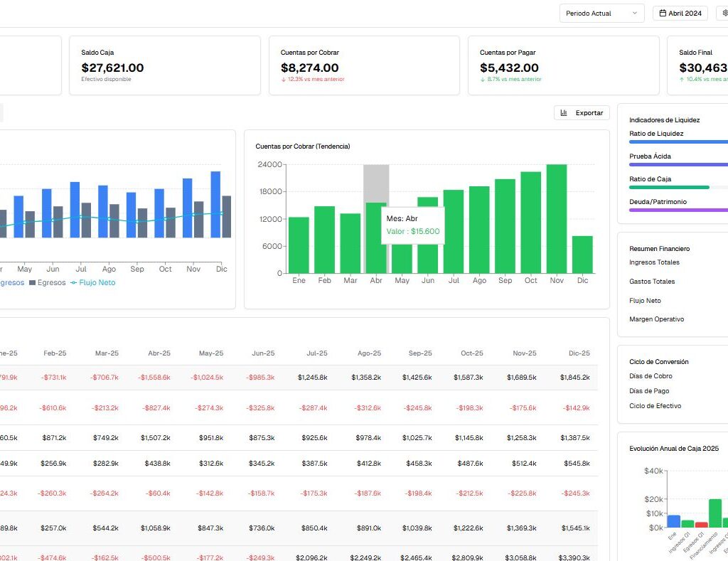This screenshot has width=728, height=561.
Task: Click the $1,845.2k table cell
Action: 574,378
